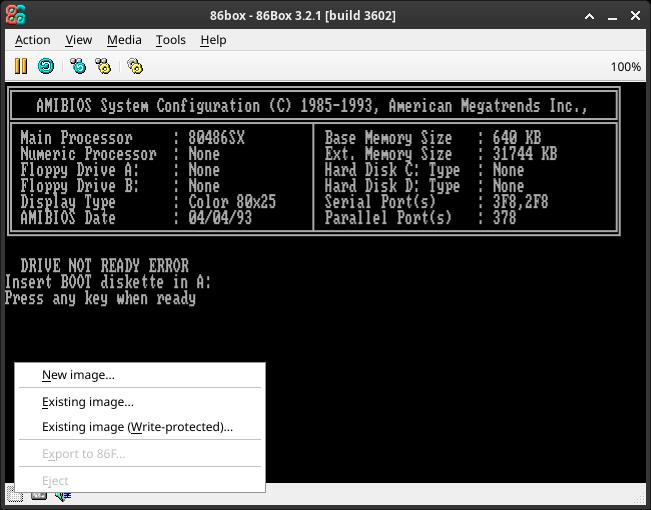Roll up window with the up-arrow button

(590, 16)
